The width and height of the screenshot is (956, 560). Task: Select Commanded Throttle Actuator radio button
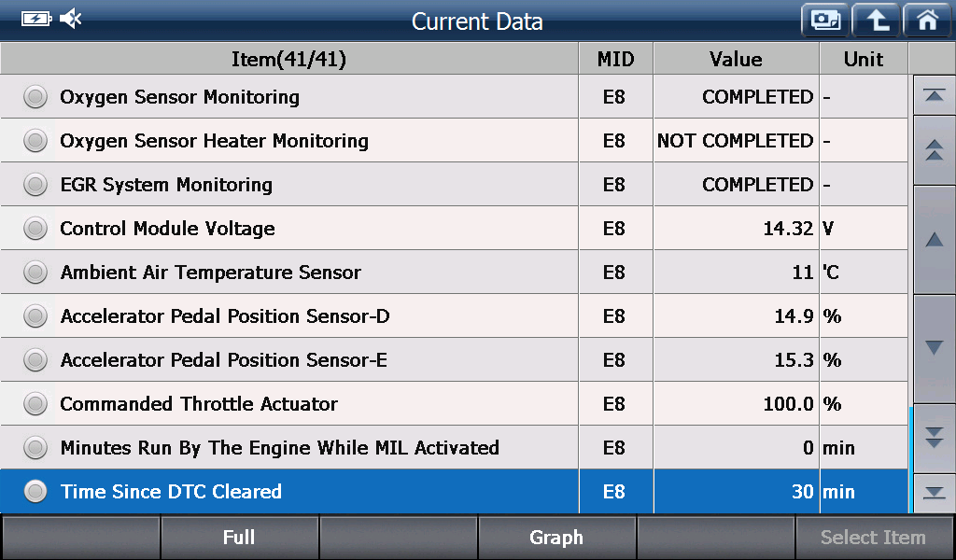point(35,404)
